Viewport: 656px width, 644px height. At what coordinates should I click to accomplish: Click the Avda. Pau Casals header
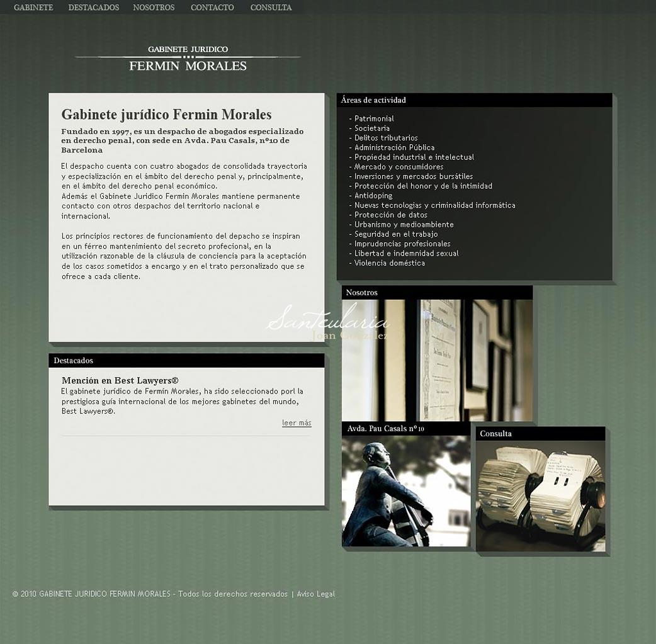tap(385, 429)
